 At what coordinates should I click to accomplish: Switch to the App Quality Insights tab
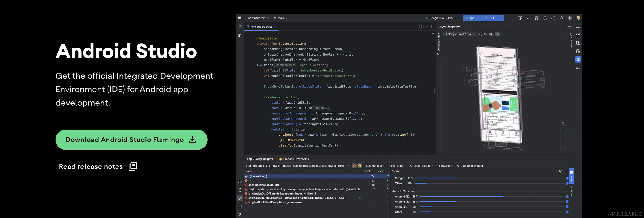[260, 159]
